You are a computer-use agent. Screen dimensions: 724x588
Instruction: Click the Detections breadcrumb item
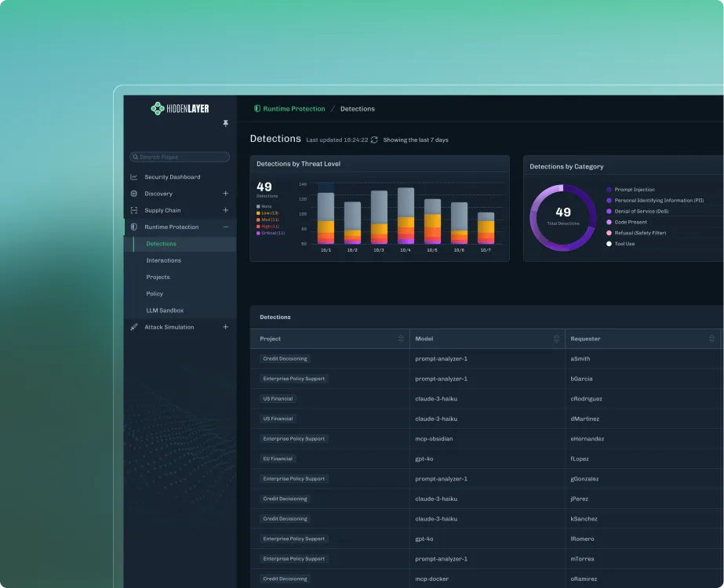click(358, 108)
